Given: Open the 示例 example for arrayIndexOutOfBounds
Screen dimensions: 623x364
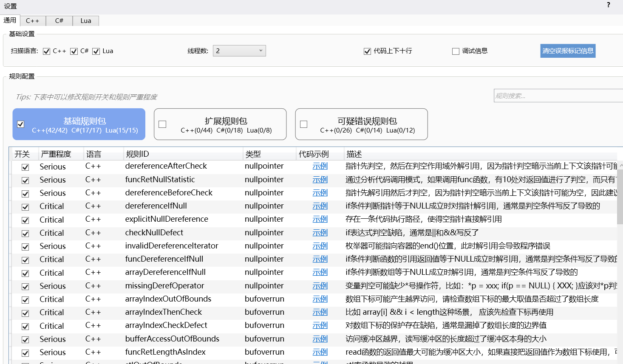Looking at the screenshot, I should click(320, 299).
